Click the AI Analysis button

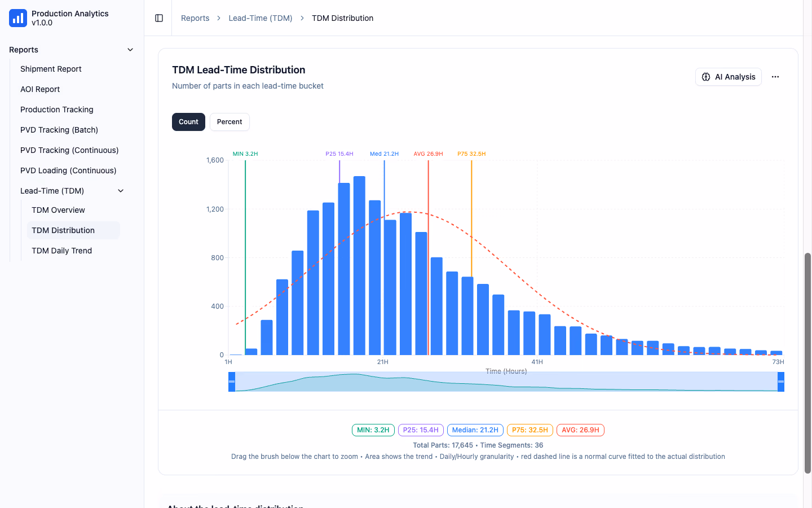pyautogui.click(x=729, y=77)
